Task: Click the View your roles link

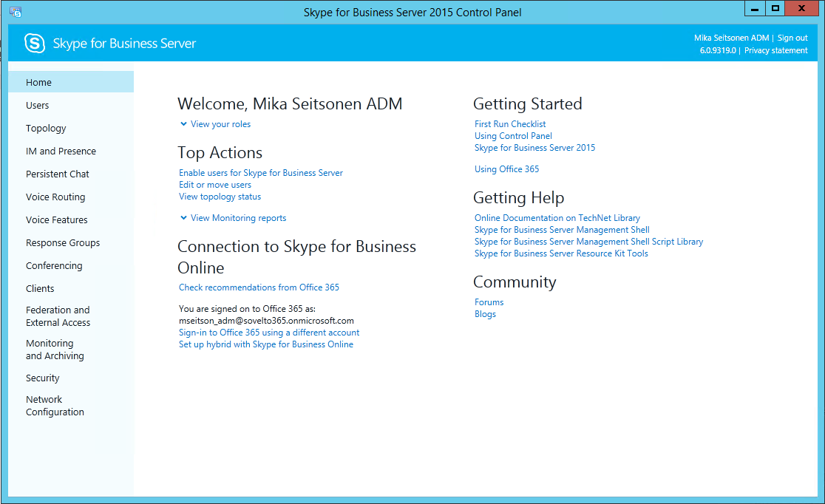Action: (220, 124)
